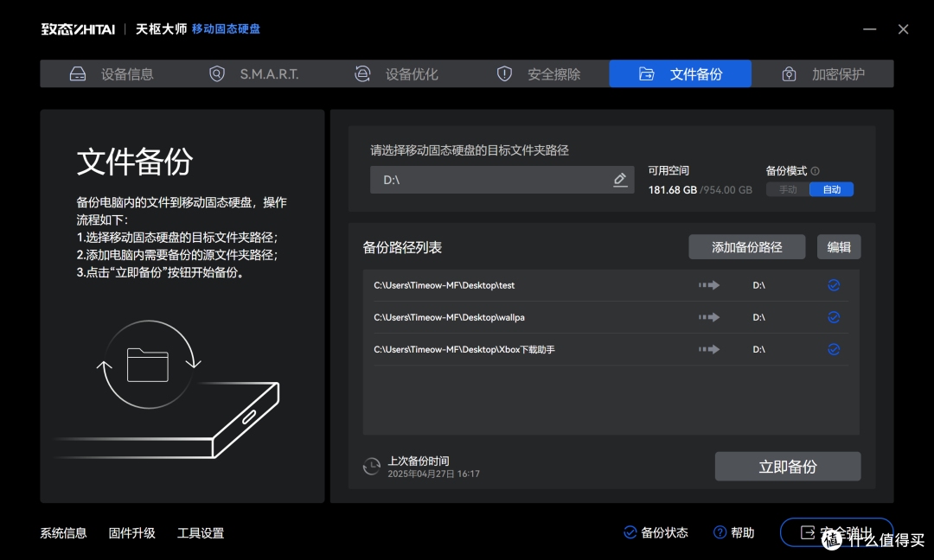This screenshot has height=560, width=934.
Task: Click the eject icon in 安全弹出 button
Action: [807, 532]
